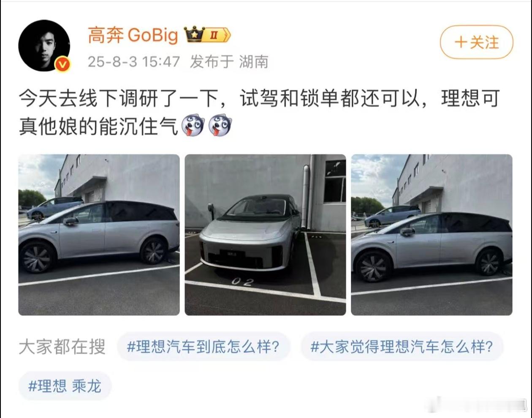
Task: Open the 高奔 GoBig username
Action: pos(133,35)
